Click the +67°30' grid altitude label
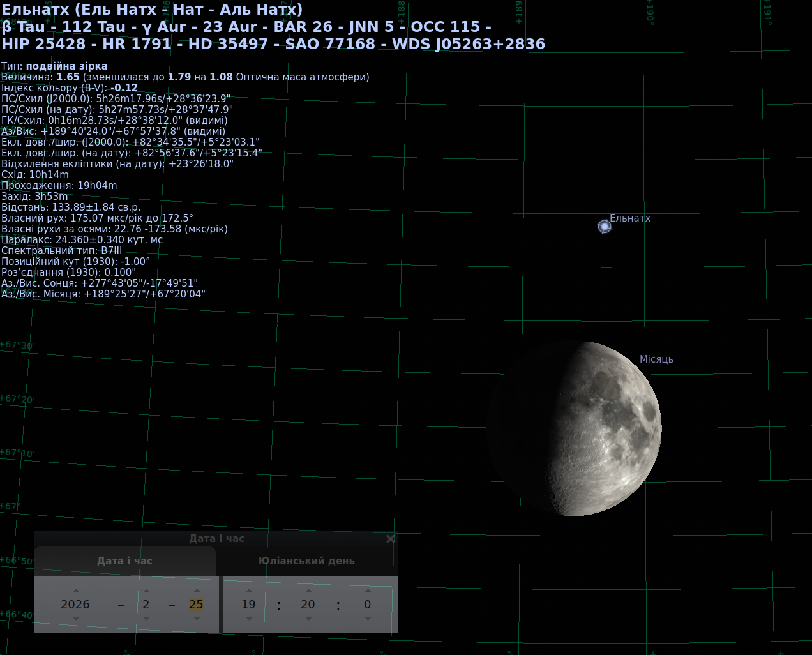 coord(17,345)
